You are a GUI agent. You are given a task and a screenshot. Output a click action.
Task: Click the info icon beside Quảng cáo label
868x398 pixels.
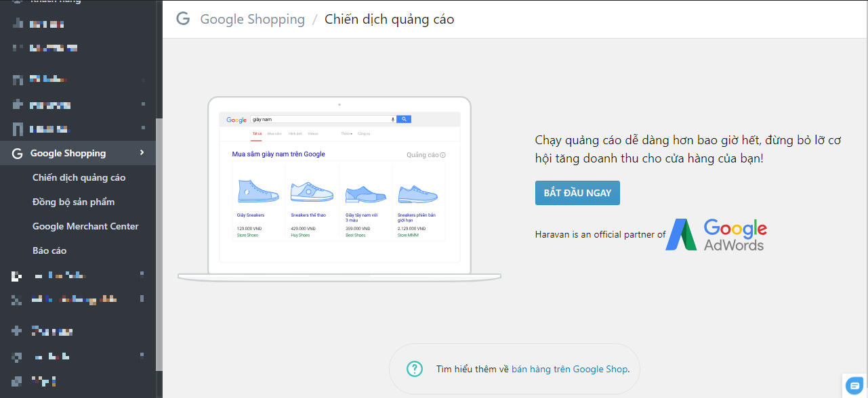pos(443,155)
